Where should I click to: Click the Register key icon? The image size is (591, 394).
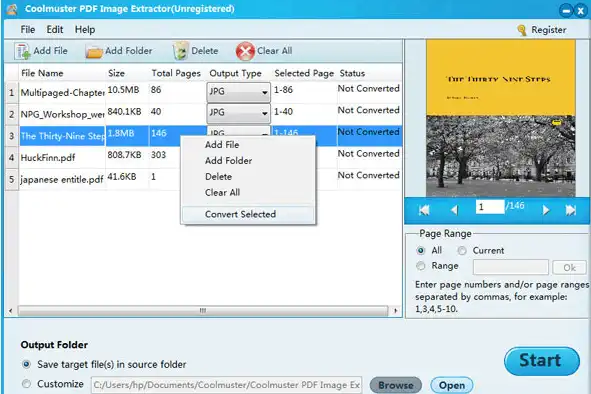pyautogui.click(x=522, y=30)
